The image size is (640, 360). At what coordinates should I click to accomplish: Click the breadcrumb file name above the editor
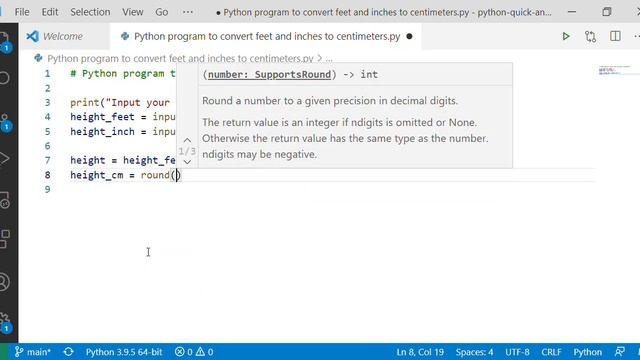[180, 58]
